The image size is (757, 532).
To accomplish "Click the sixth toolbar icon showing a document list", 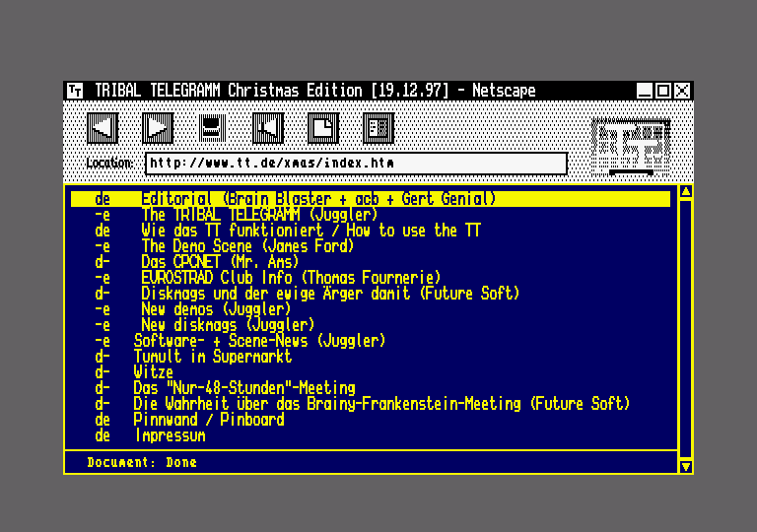I will click(x=378, y=128).
